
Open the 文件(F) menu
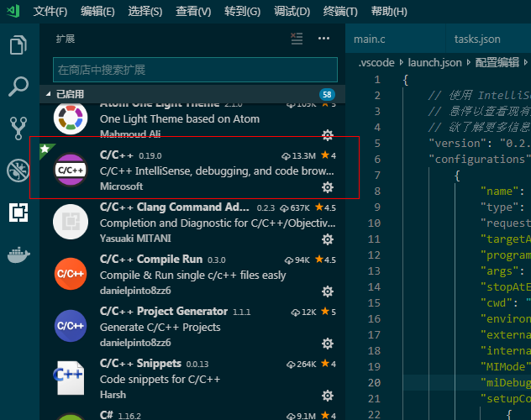pyautogui.click(x=50, y=12)
